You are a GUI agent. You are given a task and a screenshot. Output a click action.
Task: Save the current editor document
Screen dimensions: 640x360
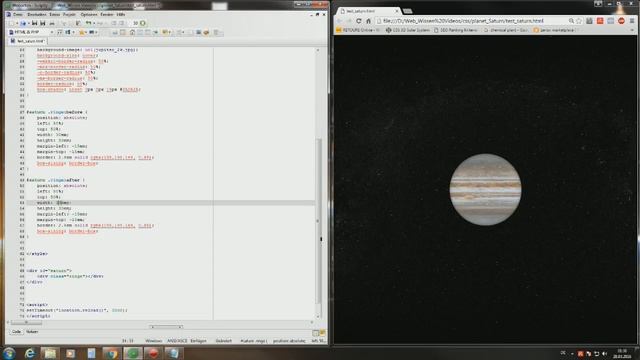[x=34, y=23]
